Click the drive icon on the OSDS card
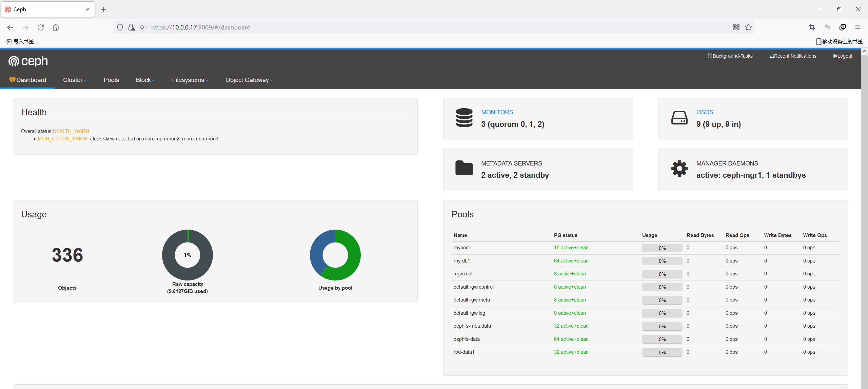 tap(679, 118)
